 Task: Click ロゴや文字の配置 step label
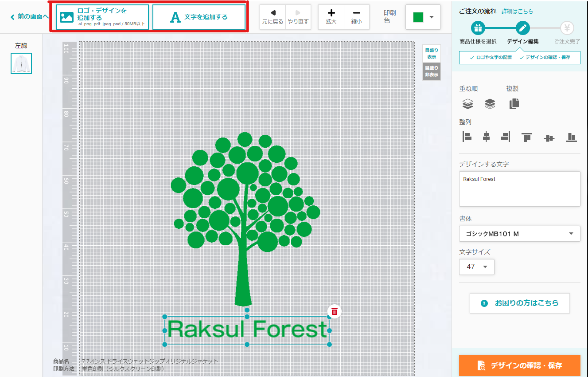tap(491, 58)
